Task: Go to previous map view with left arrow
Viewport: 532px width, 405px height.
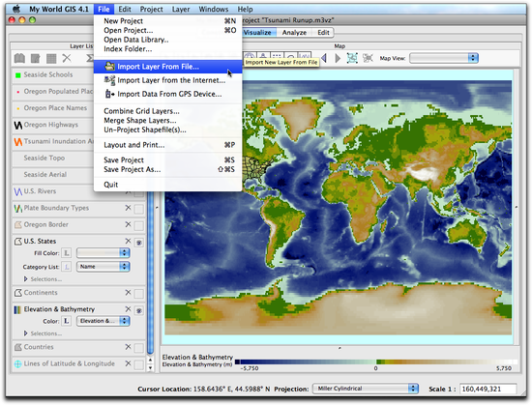Action: [x=324, y=58]
